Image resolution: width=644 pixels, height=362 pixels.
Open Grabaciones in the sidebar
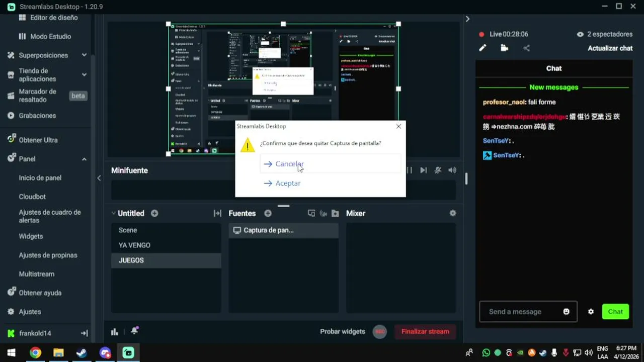coord(31,115)
